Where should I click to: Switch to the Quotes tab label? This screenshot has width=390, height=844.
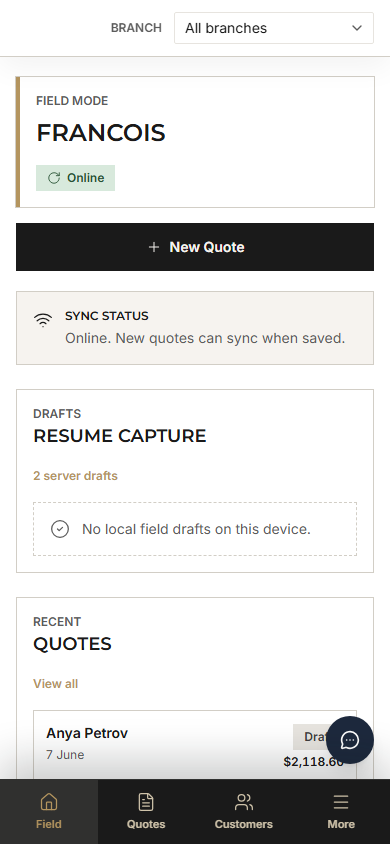[x=146, y=824]
